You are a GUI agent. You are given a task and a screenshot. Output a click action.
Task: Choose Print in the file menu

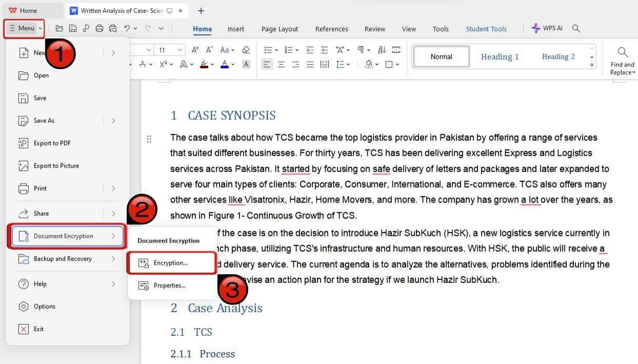pyautogui.click(x=67, y=188)
